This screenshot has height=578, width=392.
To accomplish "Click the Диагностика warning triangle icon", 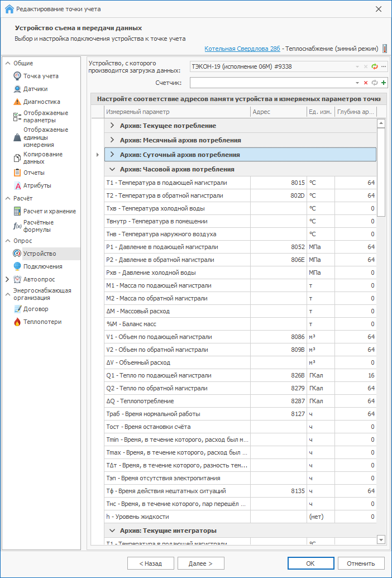I will [17, 102].
